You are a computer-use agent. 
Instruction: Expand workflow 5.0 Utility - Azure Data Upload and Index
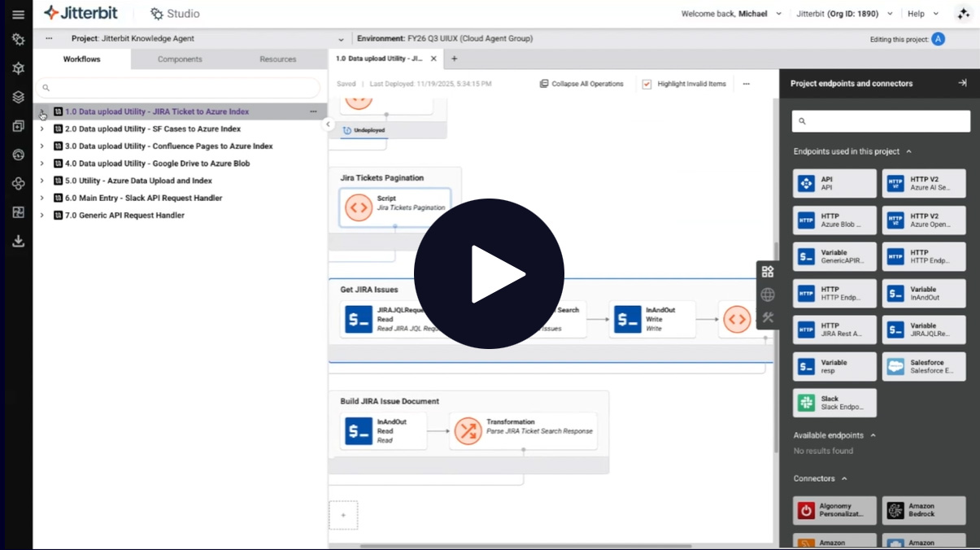click(x=41, y=181)
